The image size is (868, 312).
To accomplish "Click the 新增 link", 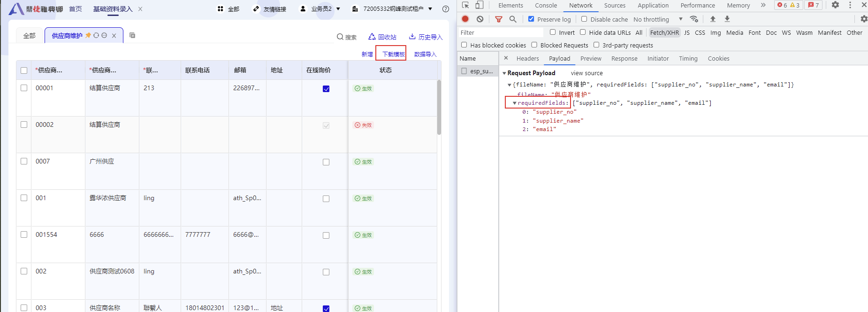I will pyautogui.click(x=367, y=55).
